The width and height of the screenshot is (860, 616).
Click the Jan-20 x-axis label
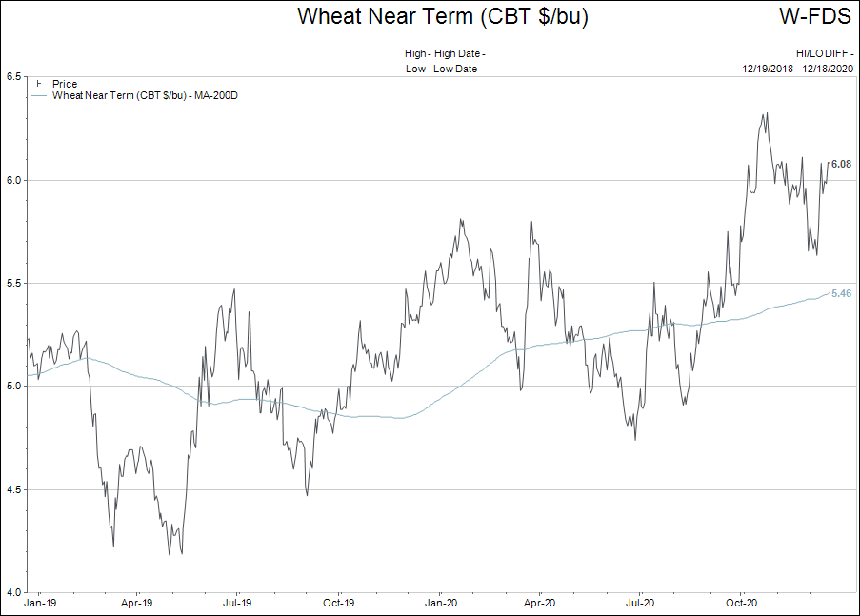(x=440, y=603)
